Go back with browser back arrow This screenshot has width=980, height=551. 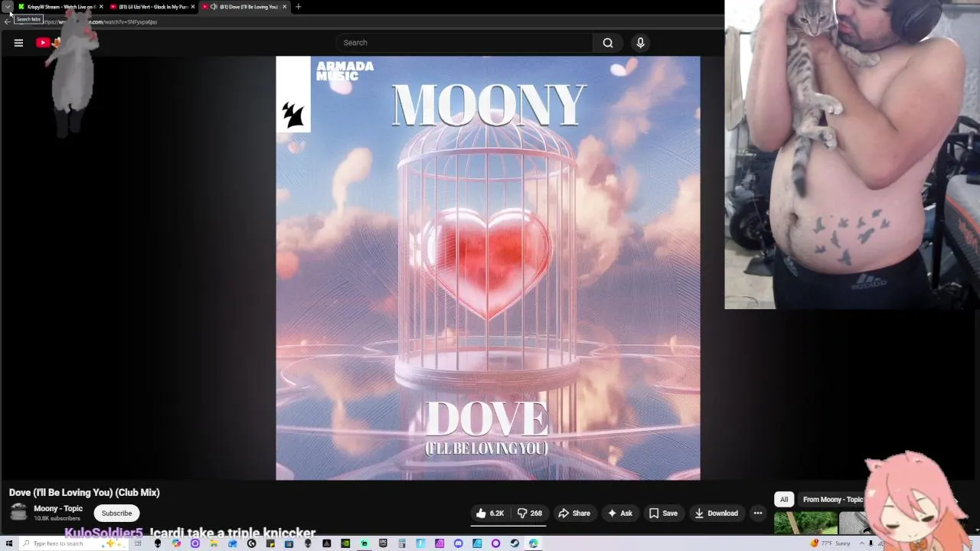(x=8, y=21)
